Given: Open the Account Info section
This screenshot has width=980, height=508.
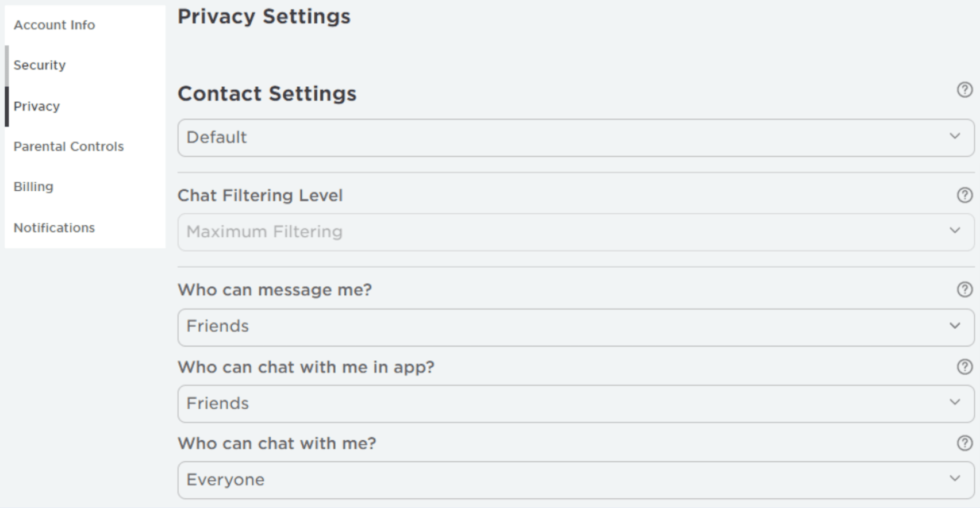Looking at the screenshot, I should point(54,25).
